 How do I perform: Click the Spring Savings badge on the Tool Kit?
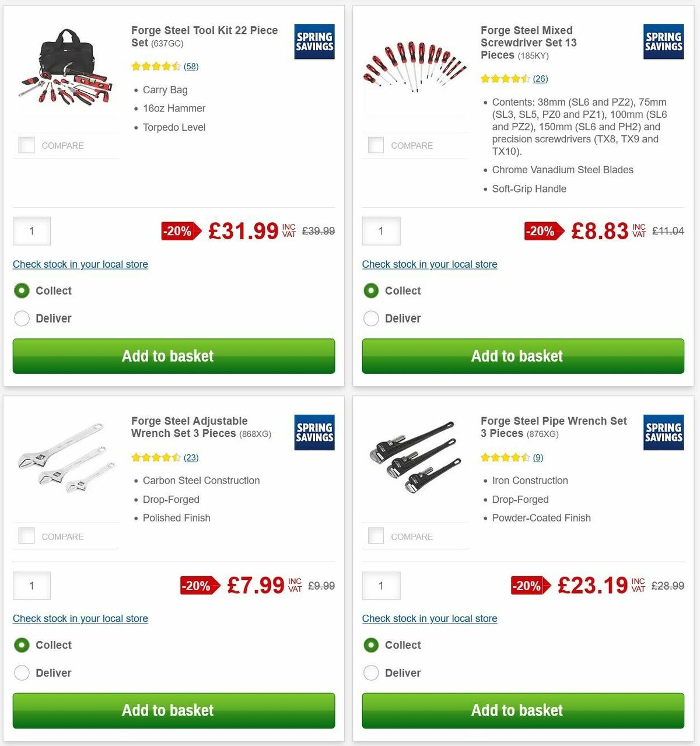[314, 42]
